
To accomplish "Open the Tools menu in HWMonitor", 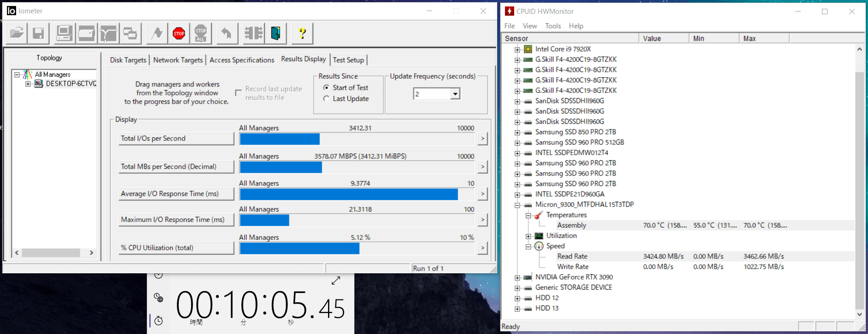I will 553,26.
